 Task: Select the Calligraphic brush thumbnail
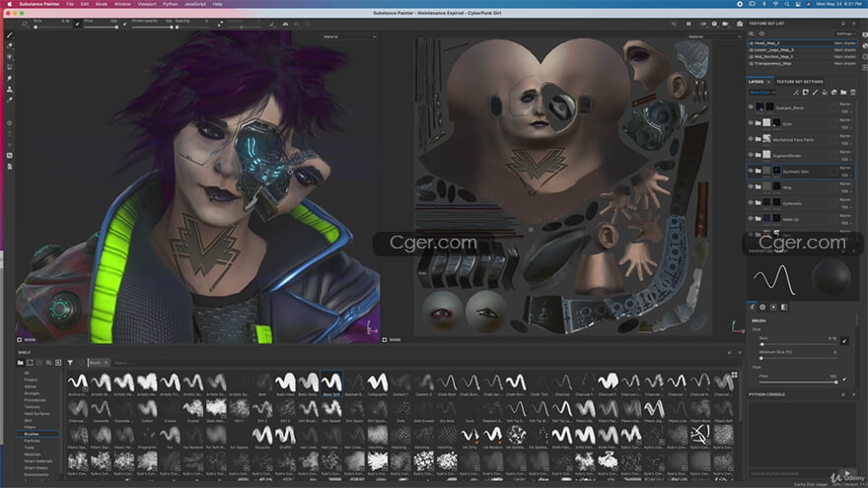(x=378, y=383)
